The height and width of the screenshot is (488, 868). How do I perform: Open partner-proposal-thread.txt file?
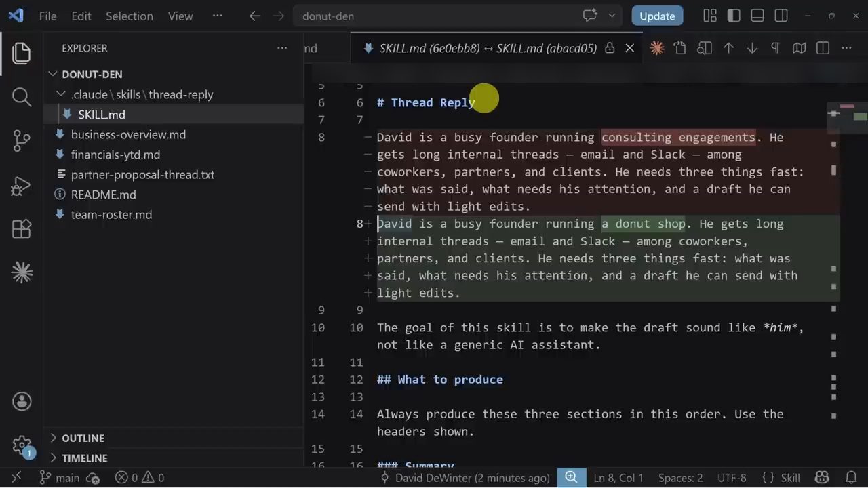pyautogui.click(x=142, y=174)
